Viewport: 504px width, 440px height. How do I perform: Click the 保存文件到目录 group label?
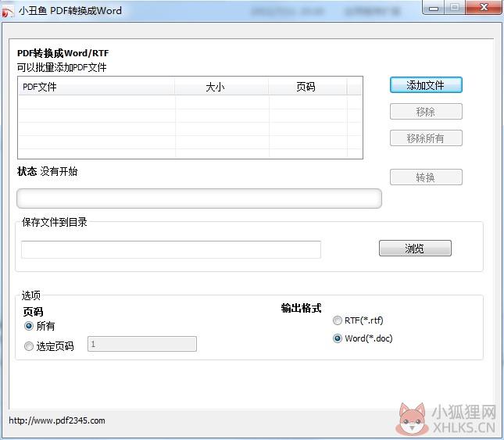click(x=55, y=222)
